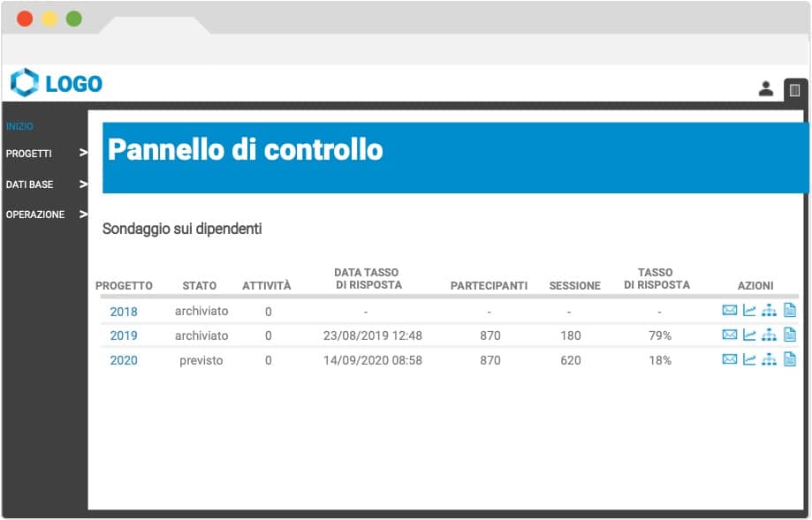The width and height of the screenshot is (812, 520).
Task: Click the mail icon in the 2019 row
Action: coord(729,335)
